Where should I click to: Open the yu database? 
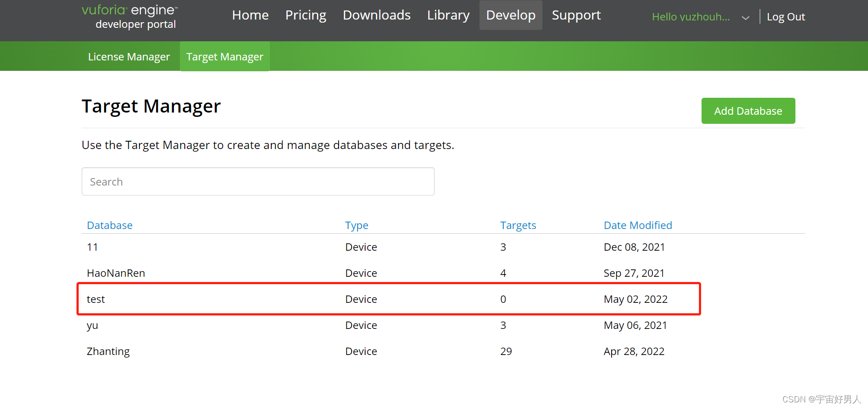pos(92,326)
